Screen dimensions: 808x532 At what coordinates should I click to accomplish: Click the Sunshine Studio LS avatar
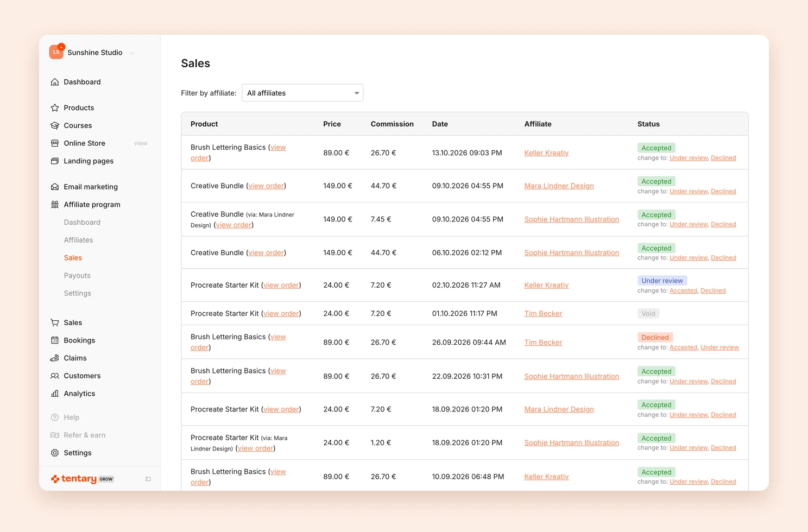coord(56,52)
